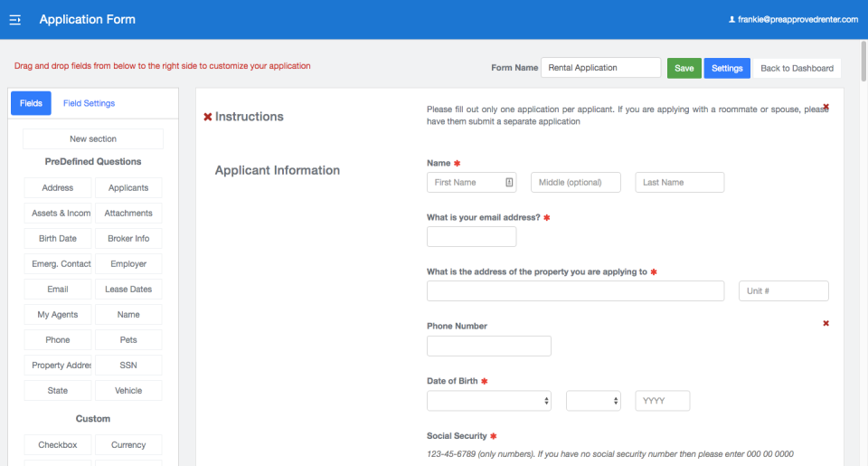868x466 pixels.
Task: Switch to the Field Settings tab
Action: [x=90, y=103]
